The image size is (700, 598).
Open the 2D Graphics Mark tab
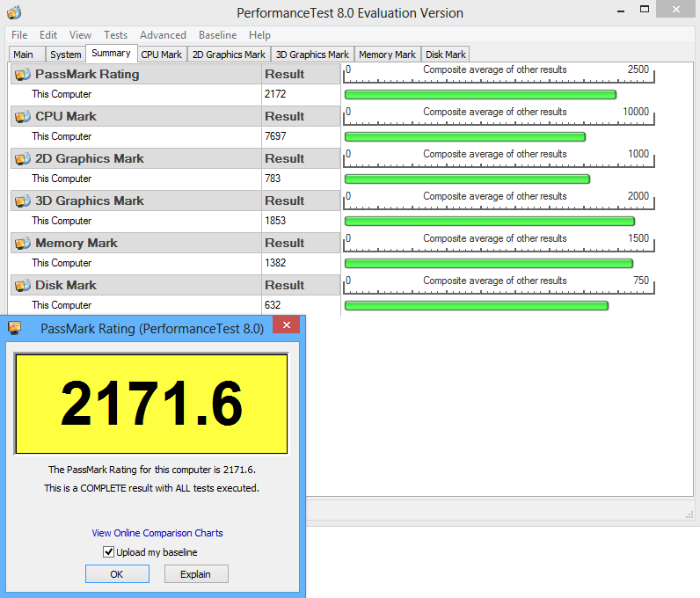229,55
